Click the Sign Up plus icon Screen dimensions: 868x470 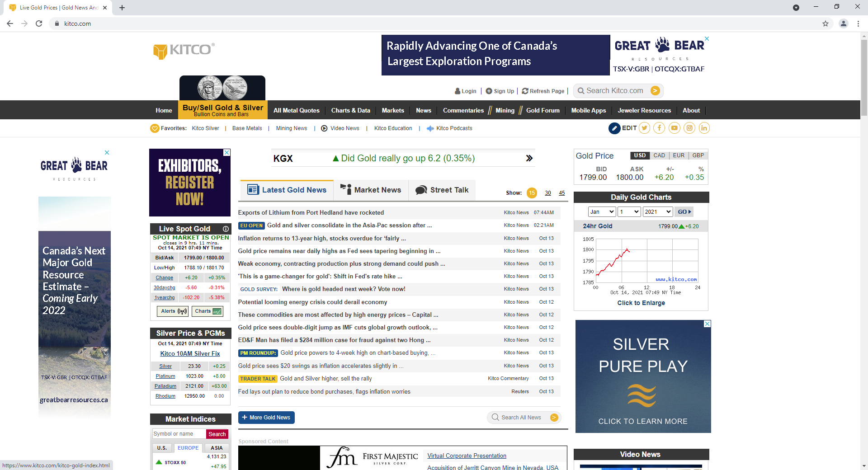(x=489, y=91)
